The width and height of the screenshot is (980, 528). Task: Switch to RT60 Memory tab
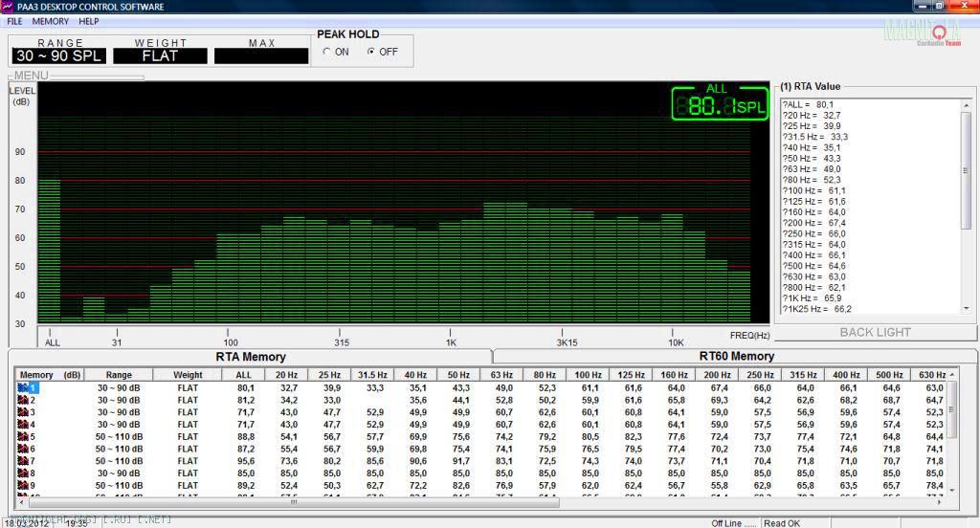coord(736,356)
